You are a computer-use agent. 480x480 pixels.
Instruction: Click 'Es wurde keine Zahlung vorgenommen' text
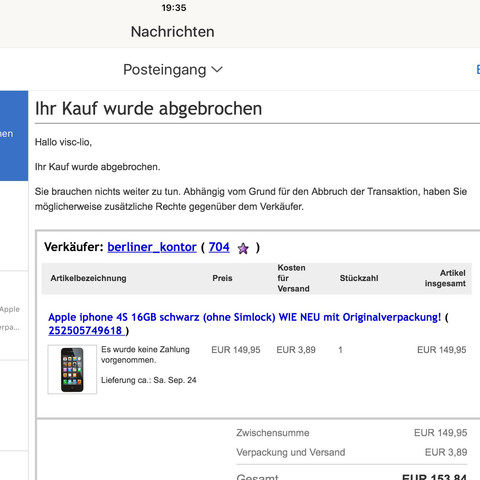pyautogui.click(x=145, y=355)
